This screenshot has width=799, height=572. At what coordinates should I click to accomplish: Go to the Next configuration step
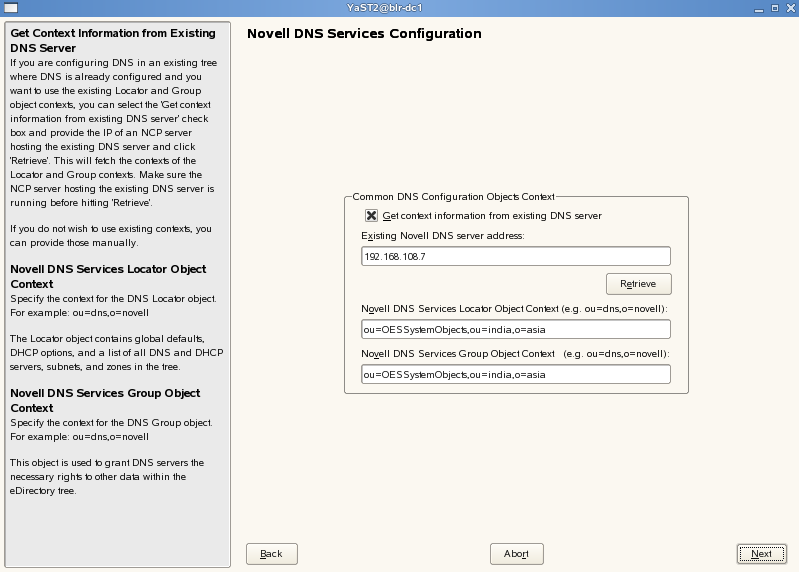pos(761,554)
